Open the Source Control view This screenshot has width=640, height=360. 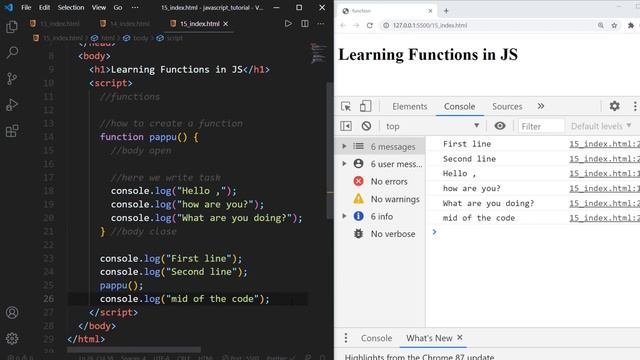12,78
